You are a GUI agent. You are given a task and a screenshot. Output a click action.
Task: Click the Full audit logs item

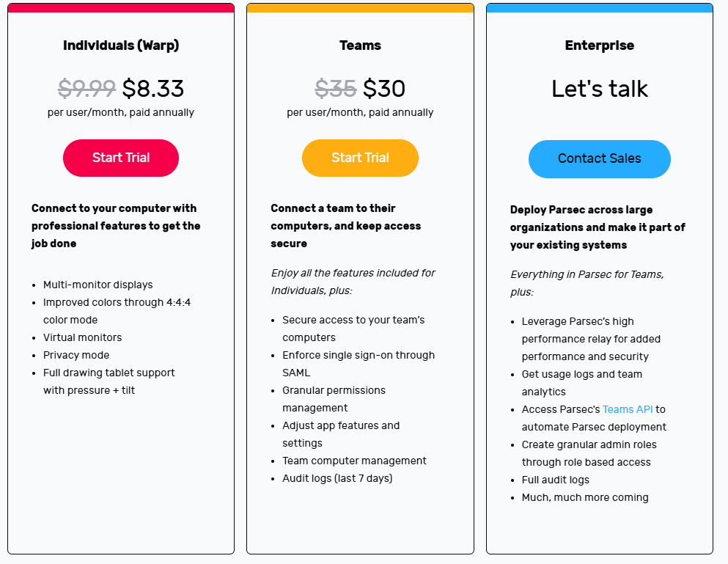coord(555,480)
